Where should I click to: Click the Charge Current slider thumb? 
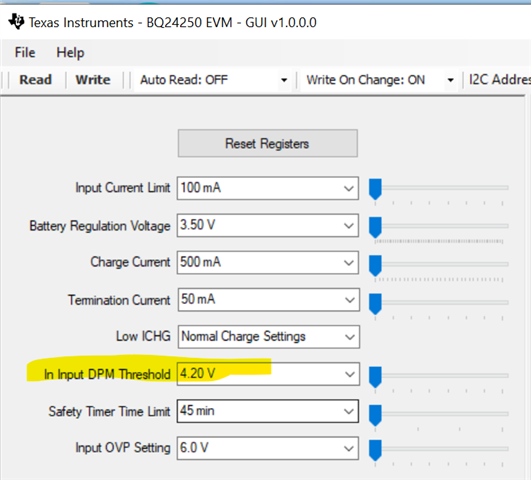click(375, 266)
